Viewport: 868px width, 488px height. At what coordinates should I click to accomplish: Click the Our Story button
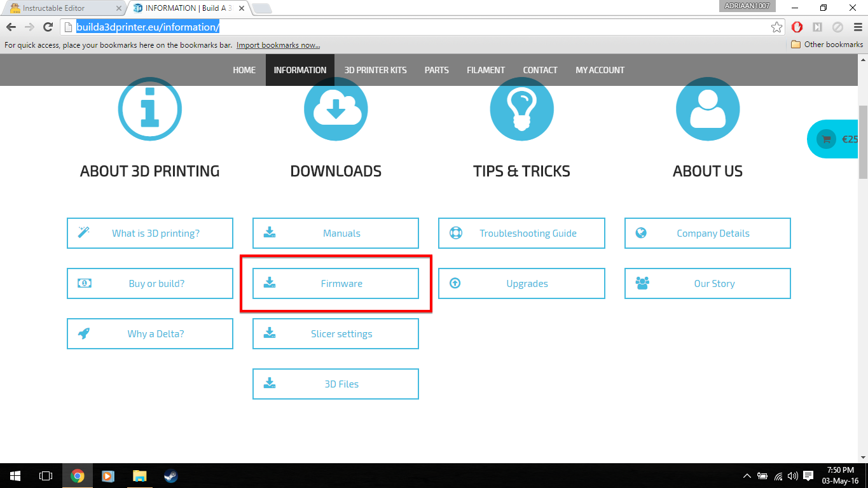point(708,283)
